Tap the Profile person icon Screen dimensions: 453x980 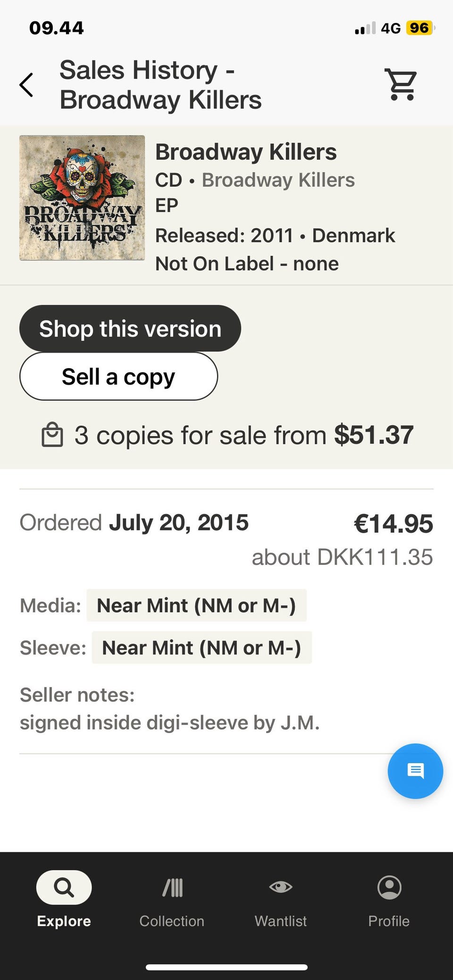[389, 888]
